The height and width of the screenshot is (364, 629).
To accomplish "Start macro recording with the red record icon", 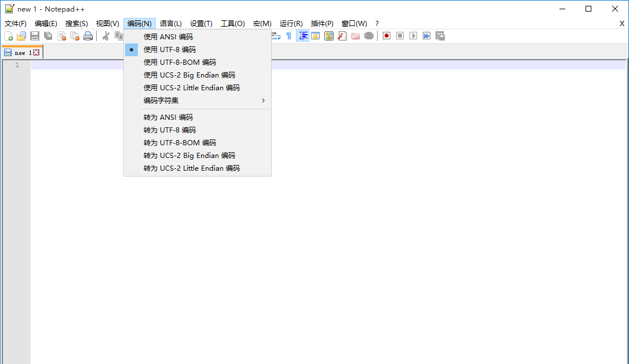I will [x=386, y=35].
